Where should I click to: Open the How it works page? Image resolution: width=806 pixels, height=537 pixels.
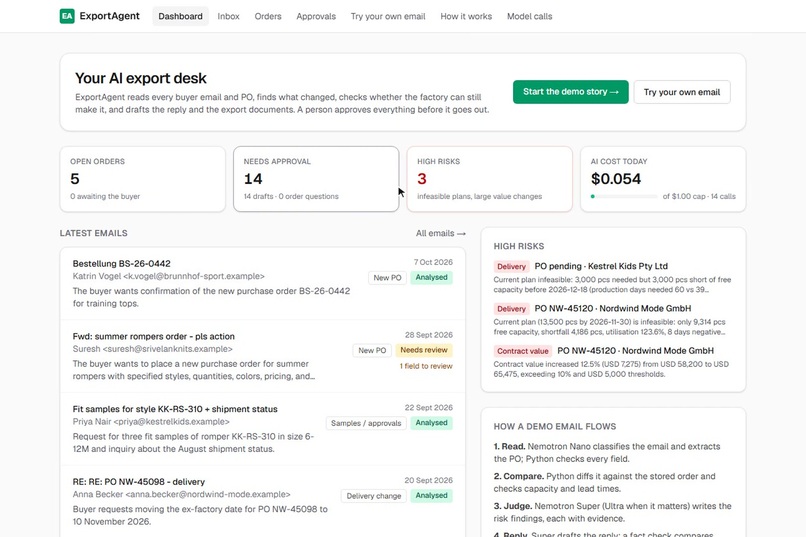coord(466,16)
